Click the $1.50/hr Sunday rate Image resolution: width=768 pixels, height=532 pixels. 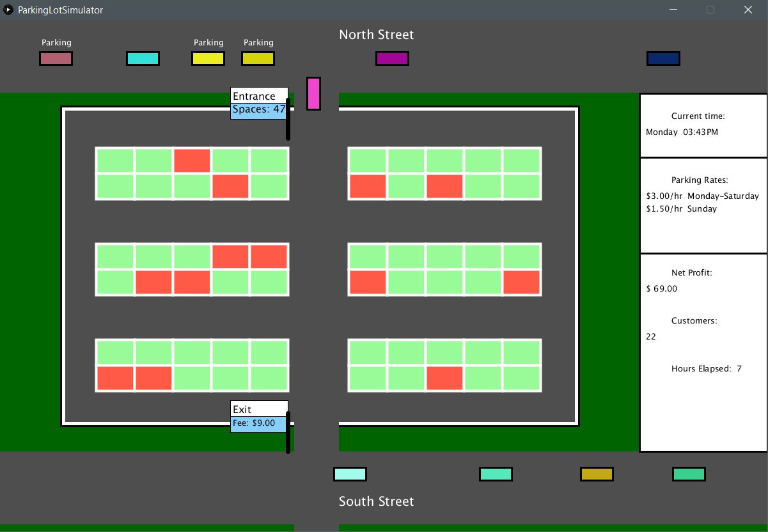coord(682,209)
